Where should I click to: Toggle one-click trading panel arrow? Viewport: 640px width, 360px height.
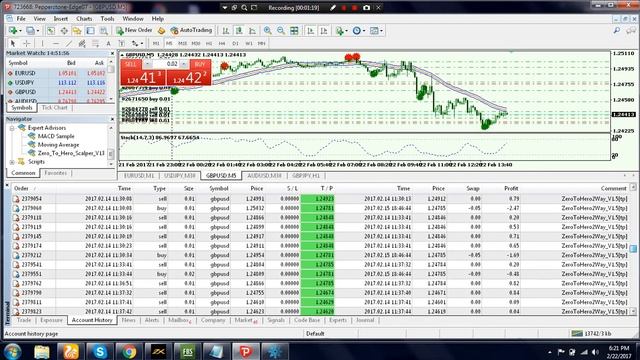(122, 55)
